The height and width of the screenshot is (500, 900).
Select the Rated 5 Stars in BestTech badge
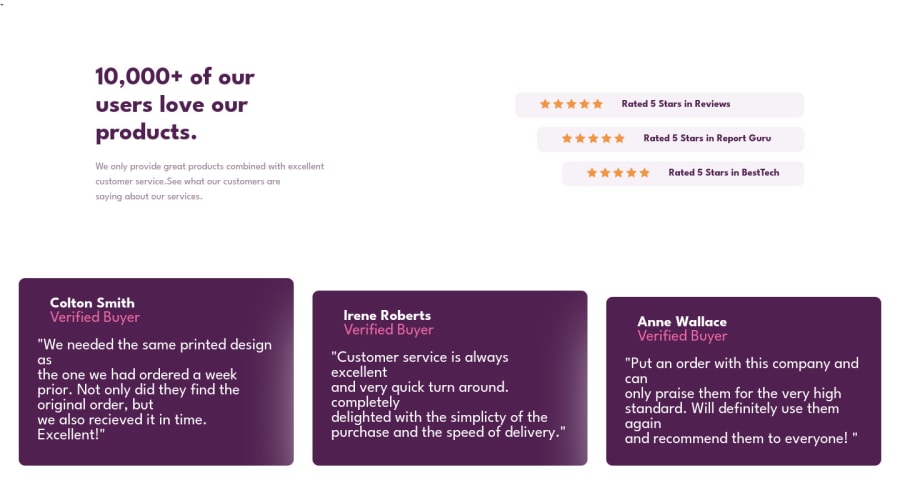[x=683, y=173]
